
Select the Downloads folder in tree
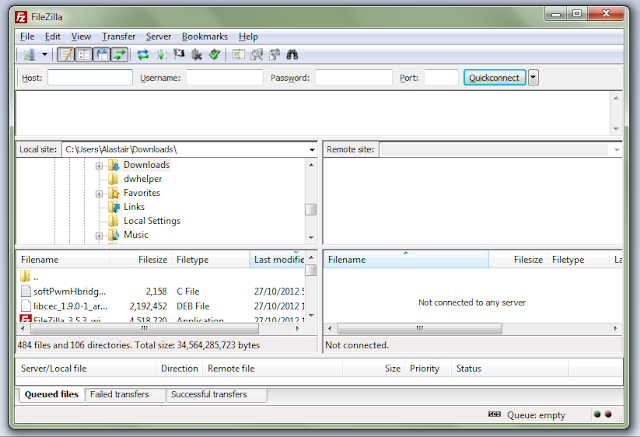146,165
